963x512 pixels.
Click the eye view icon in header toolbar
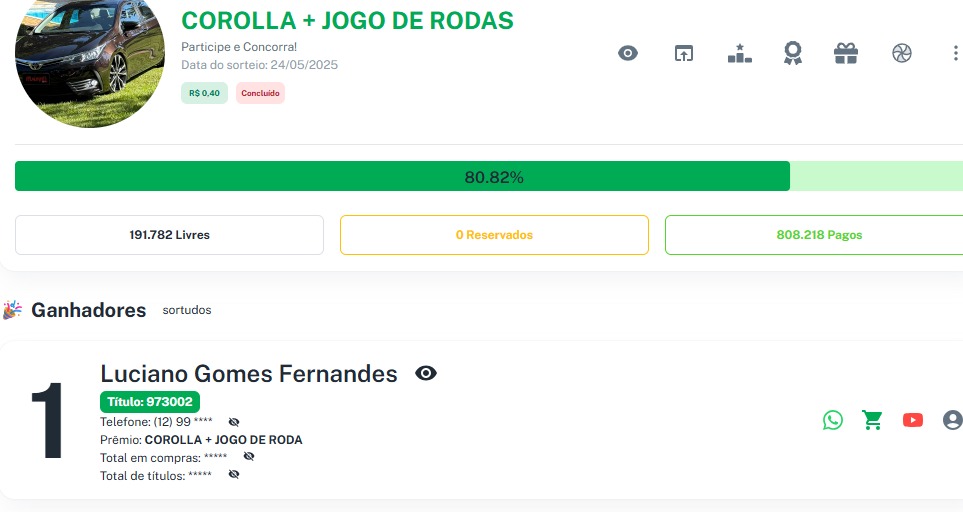(x=628, y=54)
